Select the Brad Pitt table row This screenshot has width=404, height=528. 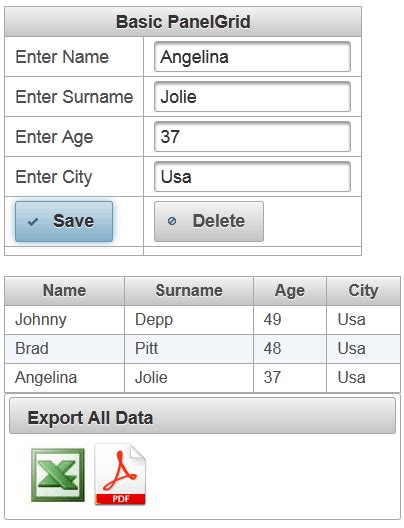[x=202, y=349]
